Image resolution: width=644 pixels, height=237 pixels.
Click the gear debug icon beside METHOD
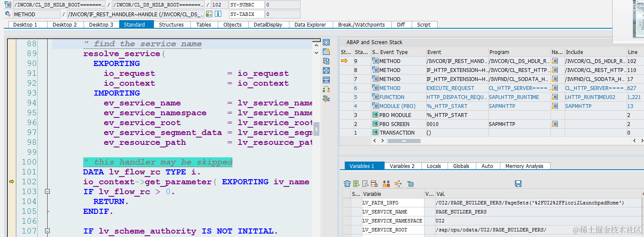tap(8, 14)
